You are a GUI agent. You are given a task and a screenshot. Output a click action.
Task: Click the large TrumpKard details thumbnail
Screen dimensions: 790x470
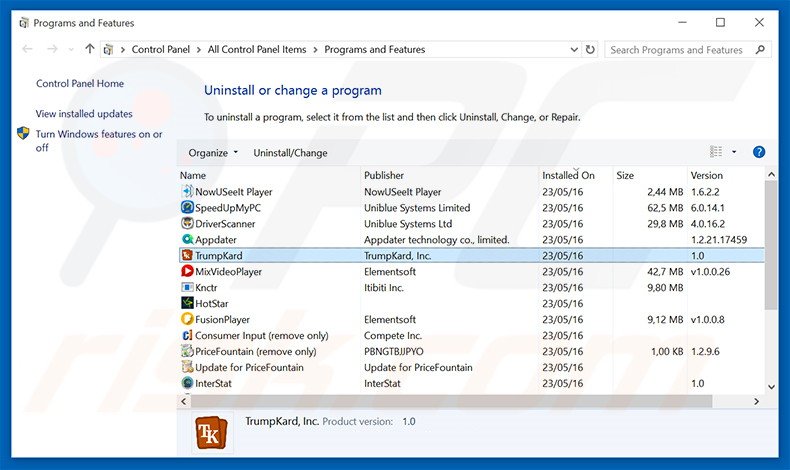pyautogui.click(x=211, y=432)
